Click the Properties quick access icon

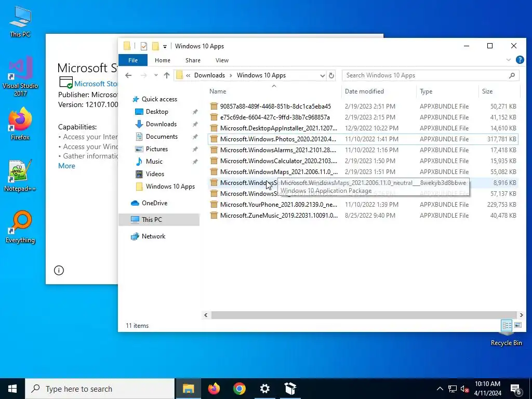pos(144,46)
